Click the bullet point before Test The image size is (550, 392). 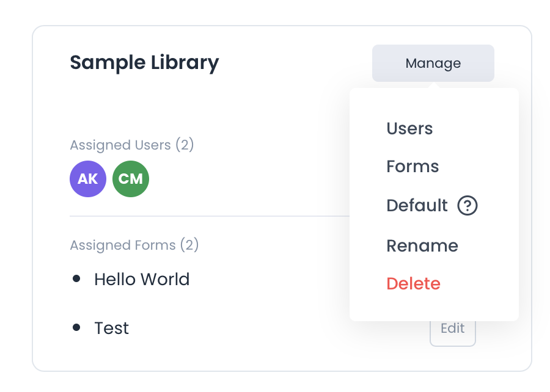pyautogui.click(x=76, y=328)
